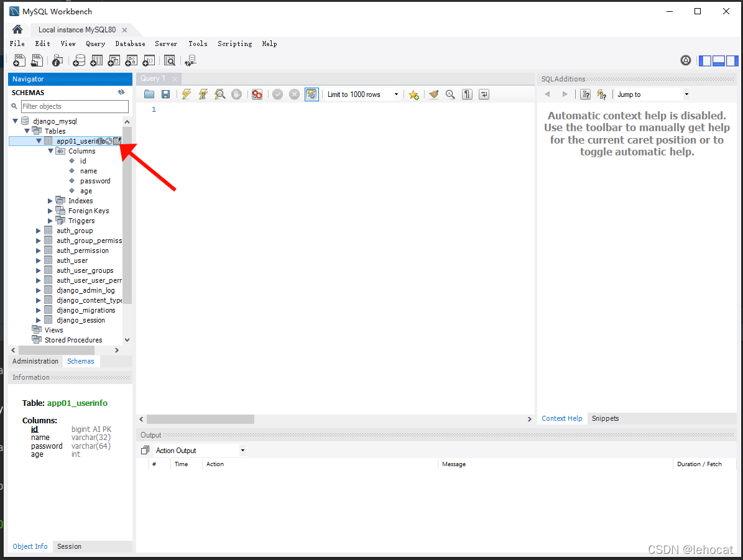The image size is (743, 560).
Task: Refresh schemas list icon
Action: [x=121, y=93]
